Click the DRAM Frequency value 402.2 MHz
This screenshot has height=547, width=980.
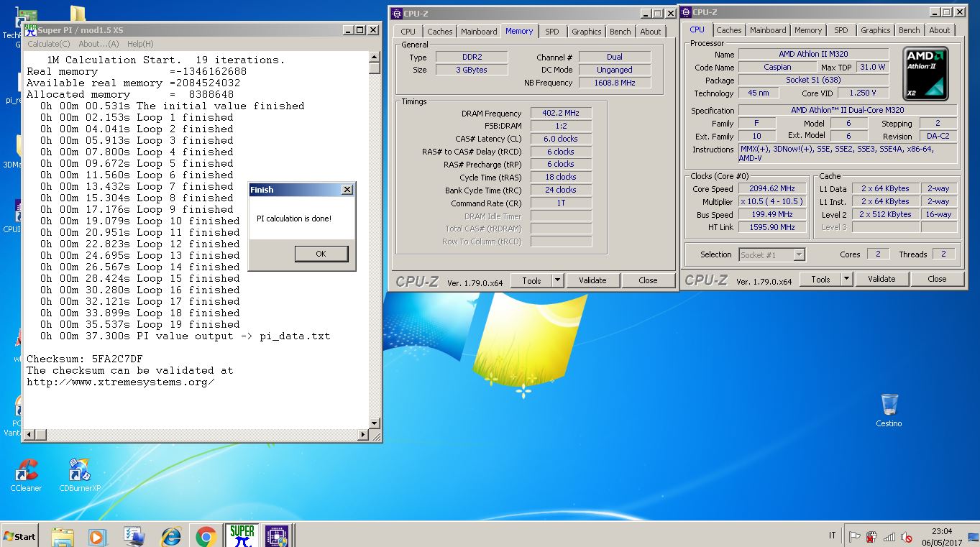(x=561, y=113)
